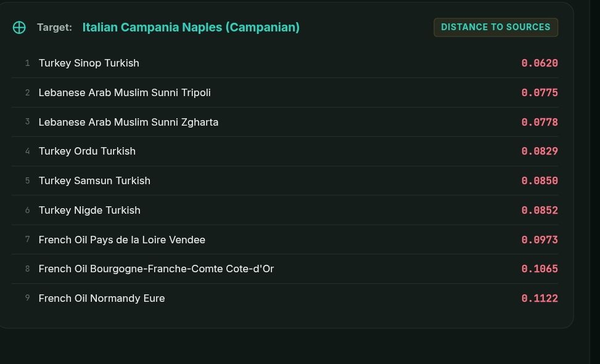Select the French Oil Pays de la Loire Vendee row
The width and height of the screenshot is (600, 364).
(x=285, y=240)
